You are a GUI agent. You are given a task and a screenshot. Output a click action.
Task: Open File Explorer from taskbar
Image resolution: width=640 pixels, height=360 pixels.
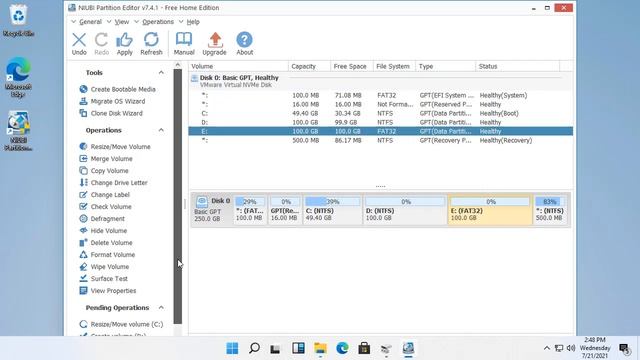[x=320, y=348]
